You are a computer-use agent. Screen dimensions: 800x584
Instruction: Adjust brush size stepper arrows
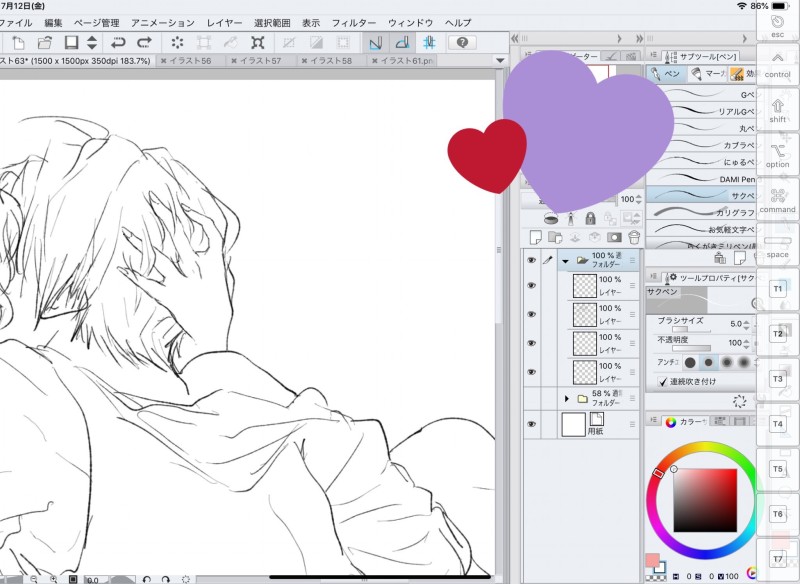click(x=746, y=324)
